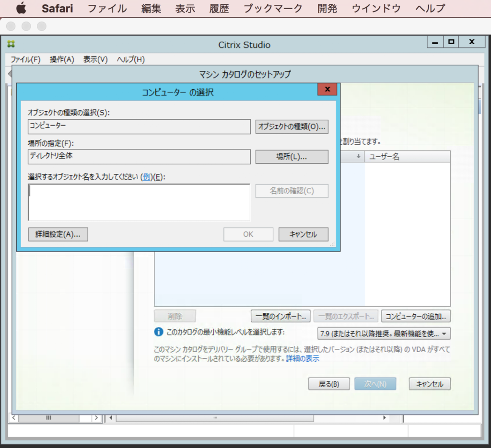Click the sort arrow in the table header
This screenshot has height=448, width=491.
[x=358, y=156]
